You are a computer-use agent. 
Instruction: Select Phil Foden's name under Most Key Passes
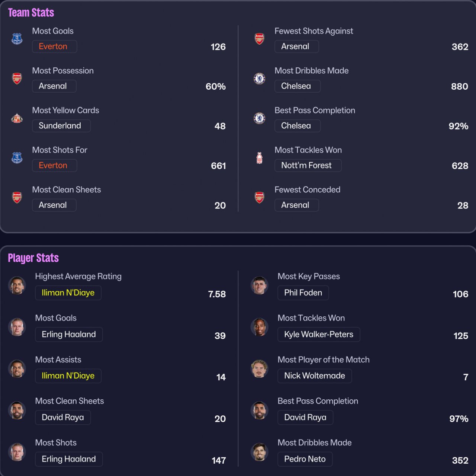click(303, 293)
